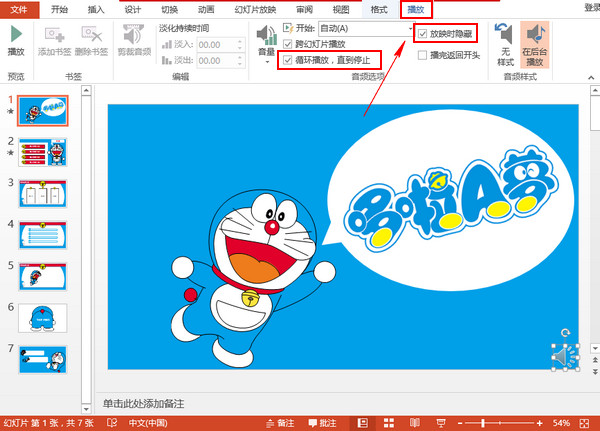Click fit slide to window icon
Image resolution: width=600 pixels, height=431 pixels.
584,423
